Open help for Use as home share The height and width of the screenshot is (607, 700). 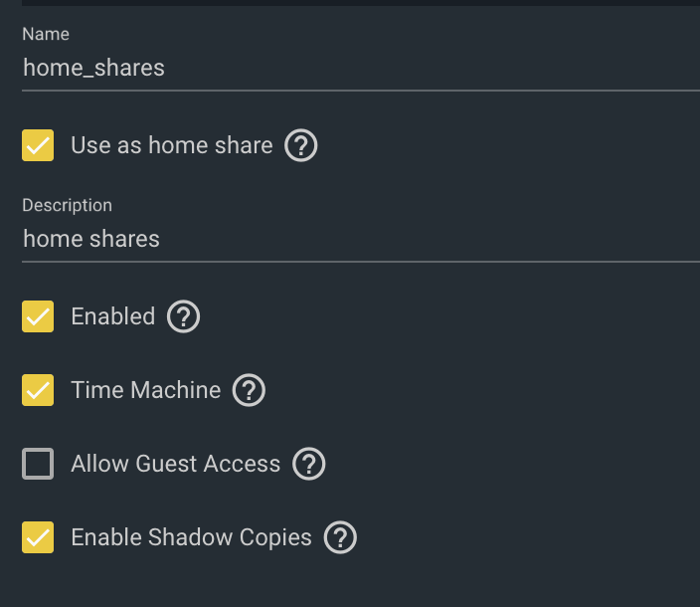(301, 145)
